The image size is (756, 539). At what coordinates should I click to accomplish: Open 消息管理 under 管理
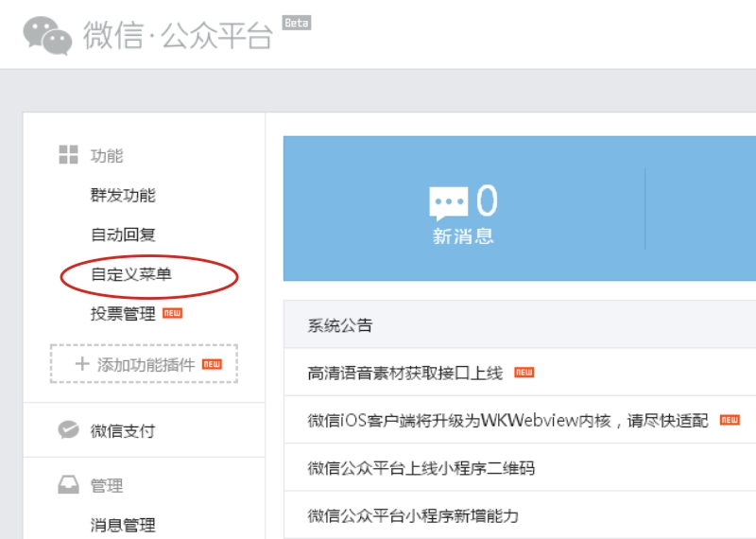coord(123,525)
